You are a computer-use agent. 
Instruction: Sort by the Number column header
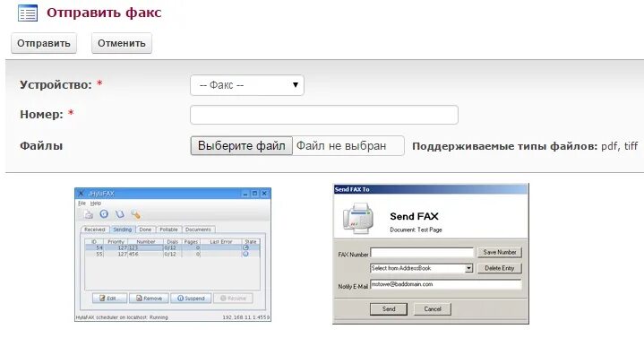click(146, 242)
